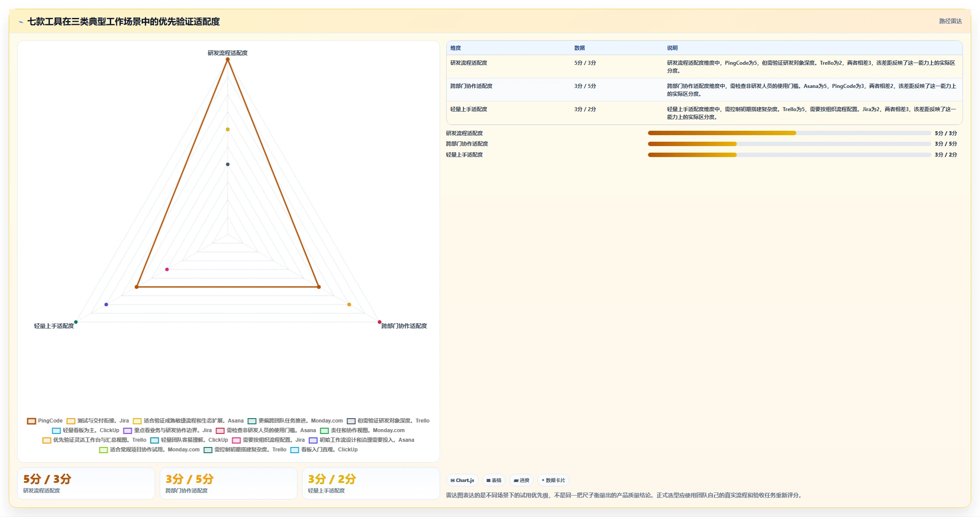Click the 看板入门直观。ClickUp legend swatch
Screen dimensions: 980x517
[x=295, y=450]
